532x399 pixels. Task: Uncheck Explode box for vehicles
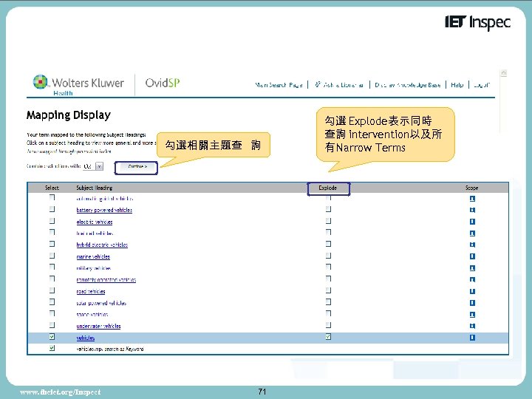click(x=328, y=337)
